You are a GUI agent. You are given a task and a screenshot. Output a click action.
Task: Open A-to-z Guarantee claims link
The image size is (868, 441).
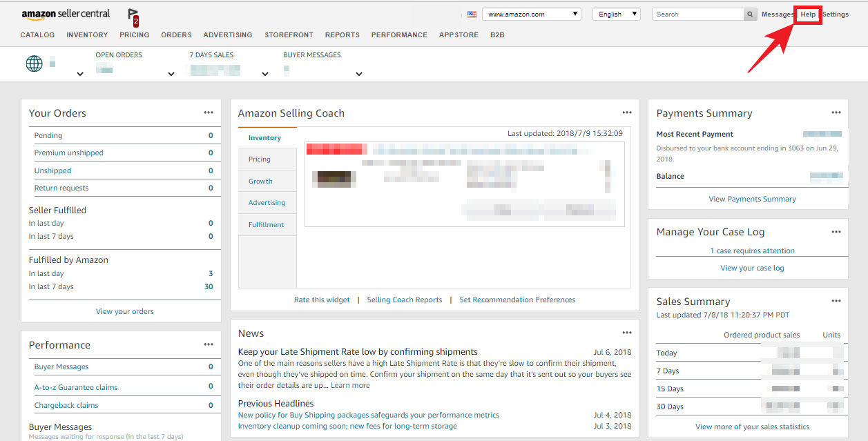click(76, 387)
